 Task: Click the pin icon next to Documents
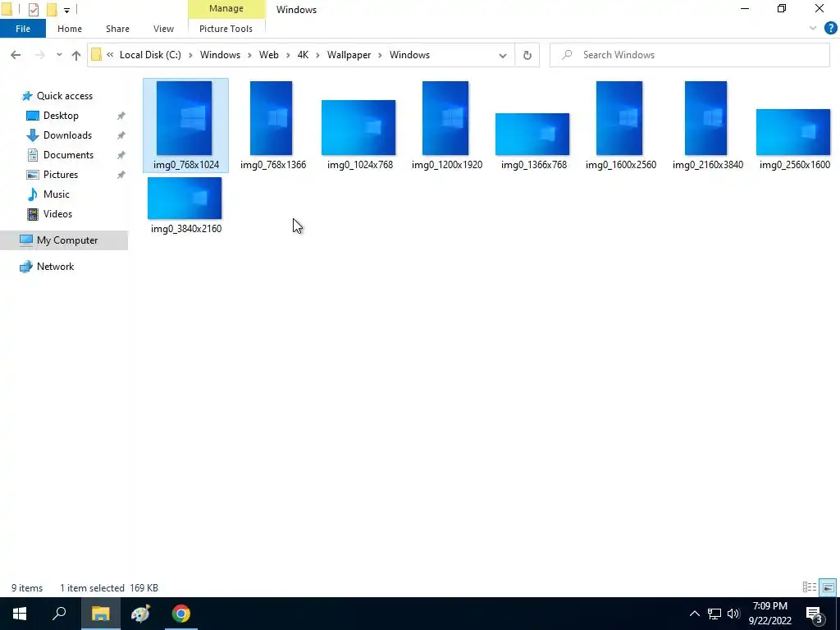coord(121,155)
